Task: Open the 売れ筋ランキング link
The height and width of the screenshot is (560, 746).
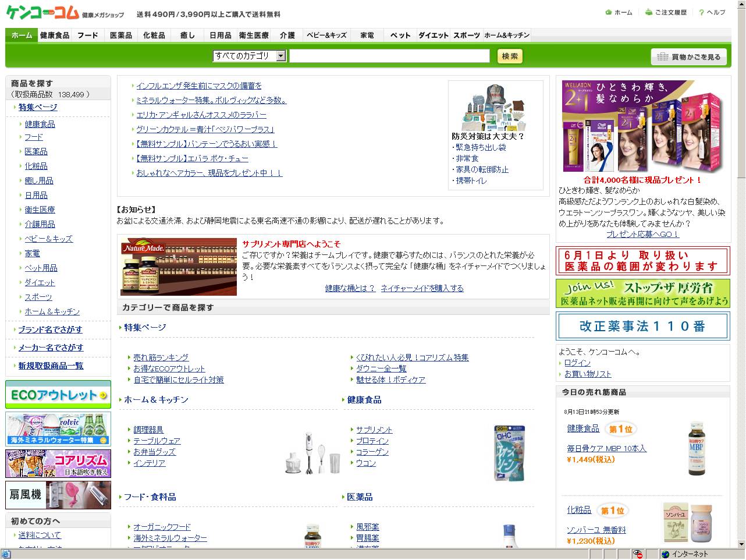Action: pyautogui.click(x=161, y=357)
